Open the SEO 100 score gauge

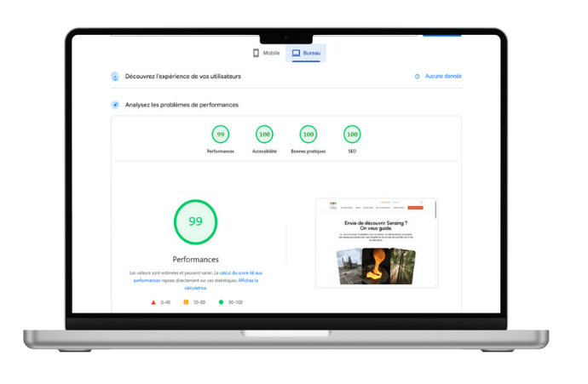[x=352, y=135]
